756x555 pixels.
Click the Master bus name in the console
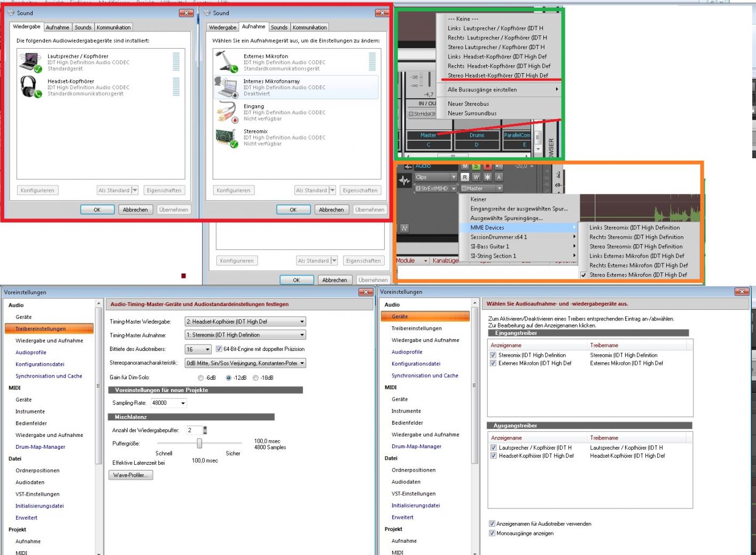coord(428,135)
